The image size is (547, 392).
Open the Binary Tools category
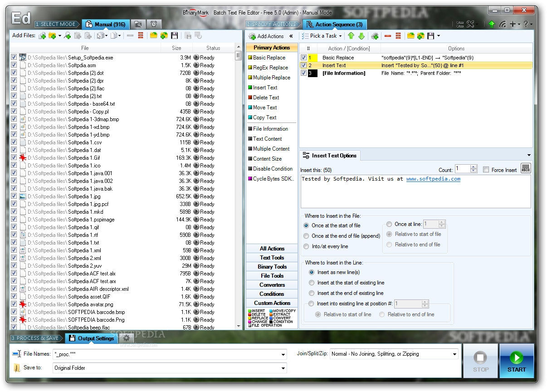pyautogui.click(x=272, y=267)
